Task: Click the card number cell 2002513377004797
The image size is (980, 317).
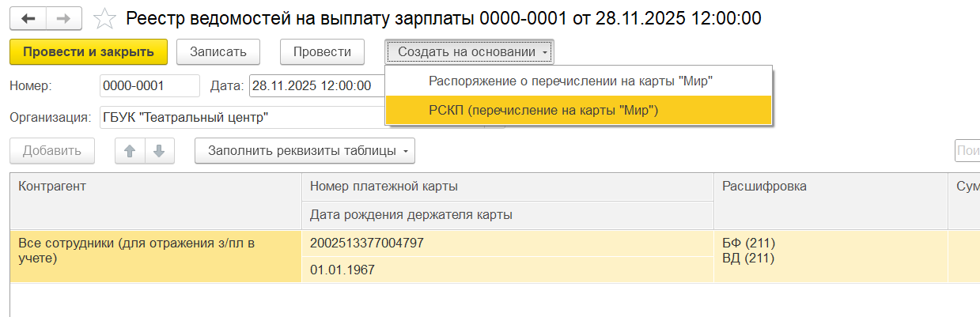Action: click(507, 243)
